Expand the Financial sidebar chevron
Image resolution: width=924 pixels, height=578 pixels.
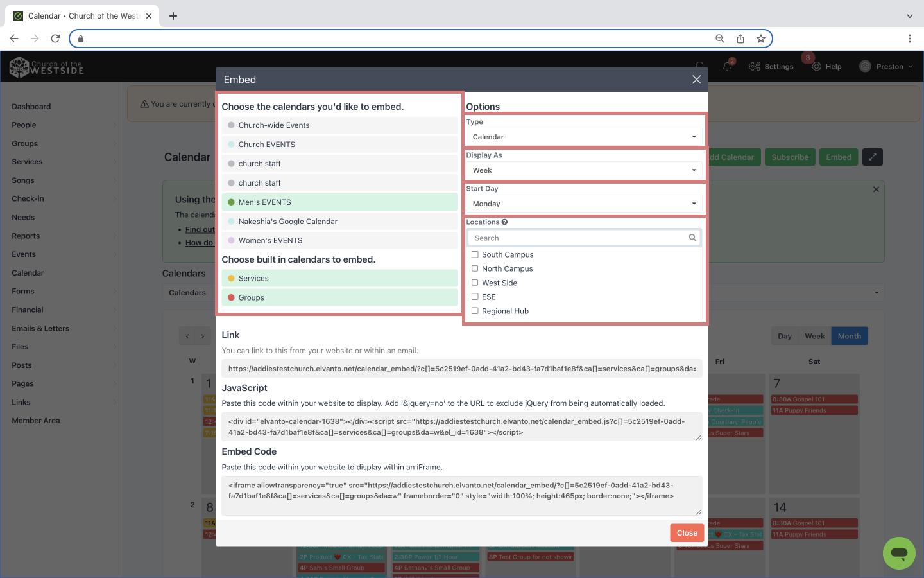(115, 310)
